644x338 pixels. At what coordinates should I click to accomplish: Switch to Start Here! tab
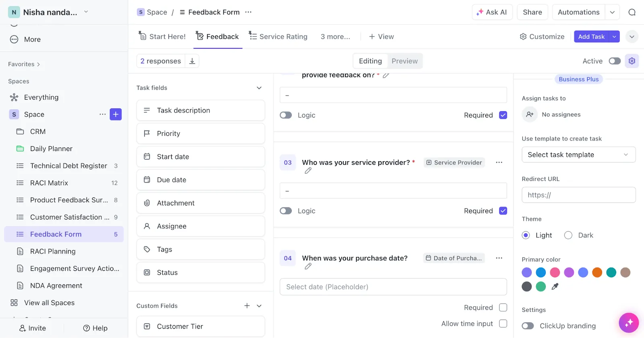(x=162, y=37)
